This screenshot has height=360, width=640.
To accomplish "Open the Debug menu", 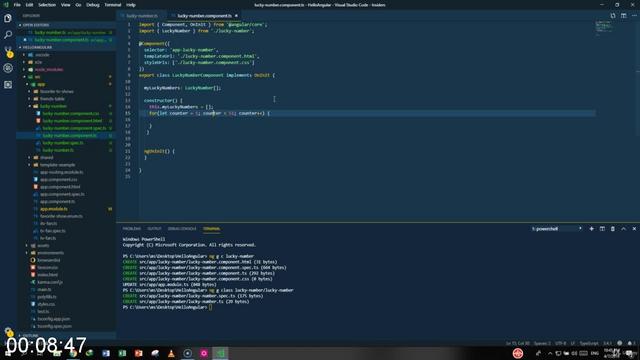I will pyautogui.click(x=93, y=5).
